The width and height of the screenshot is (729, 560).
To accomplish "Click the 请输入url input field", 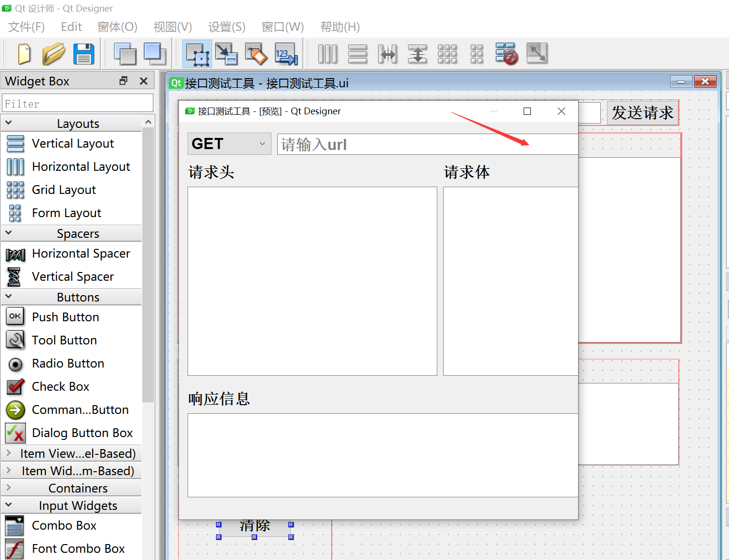I will pyautogui.click(x=428, y=144).
